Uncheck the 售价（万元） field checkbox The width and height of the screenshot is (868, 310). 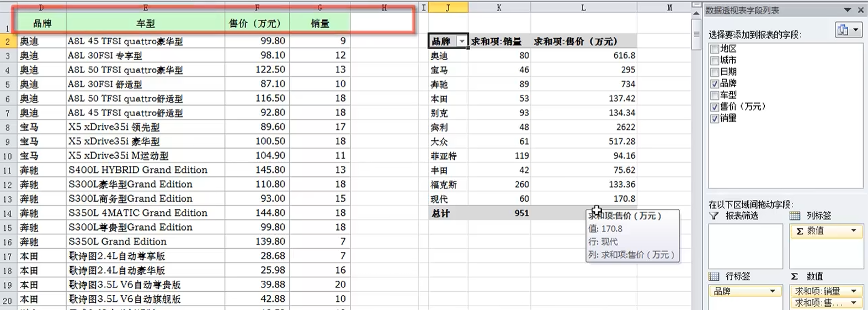click(715, 107)
